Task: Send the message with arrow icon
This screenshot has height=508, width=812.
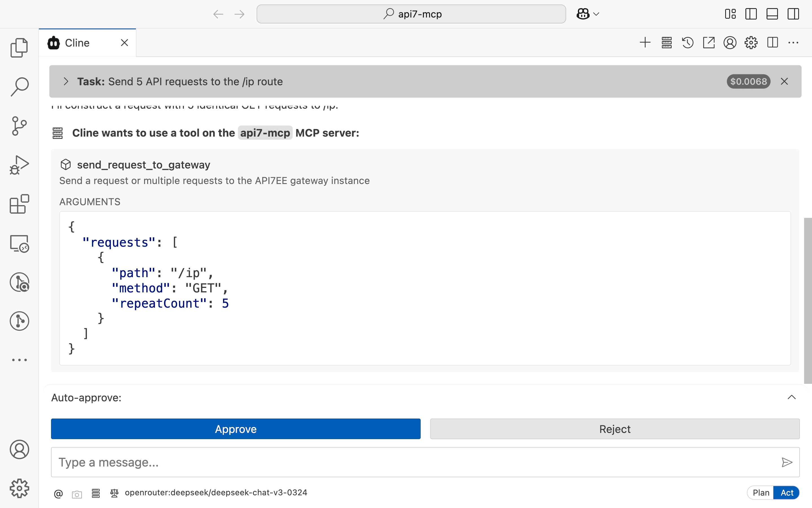Action: (787, 462)
